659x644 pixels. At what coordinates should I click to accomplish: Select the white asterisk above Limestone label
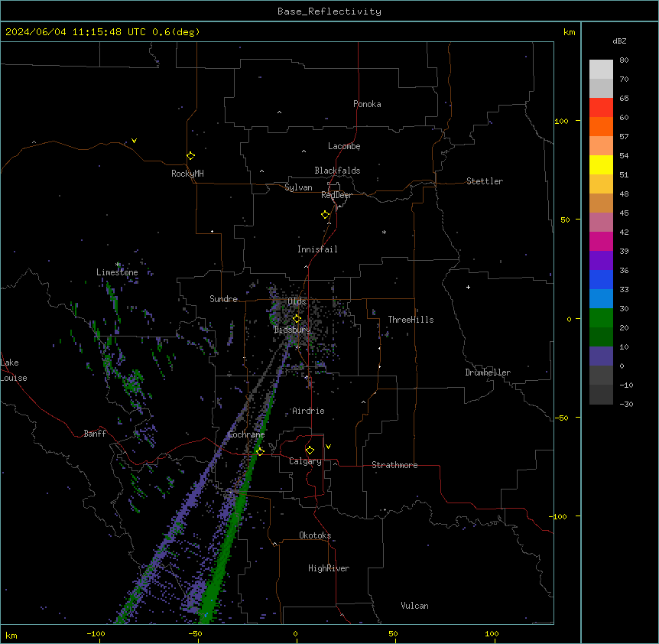[118, 265]
